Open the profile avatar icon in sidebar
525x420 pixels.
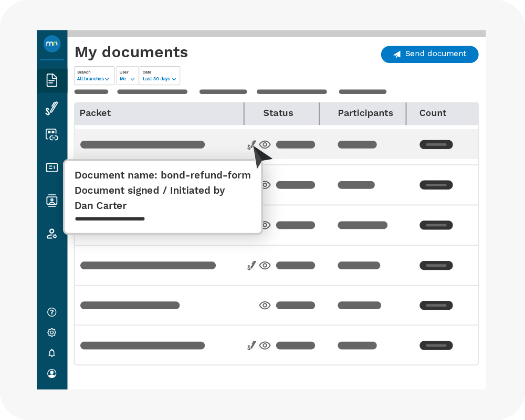click(x=52, y=373)
